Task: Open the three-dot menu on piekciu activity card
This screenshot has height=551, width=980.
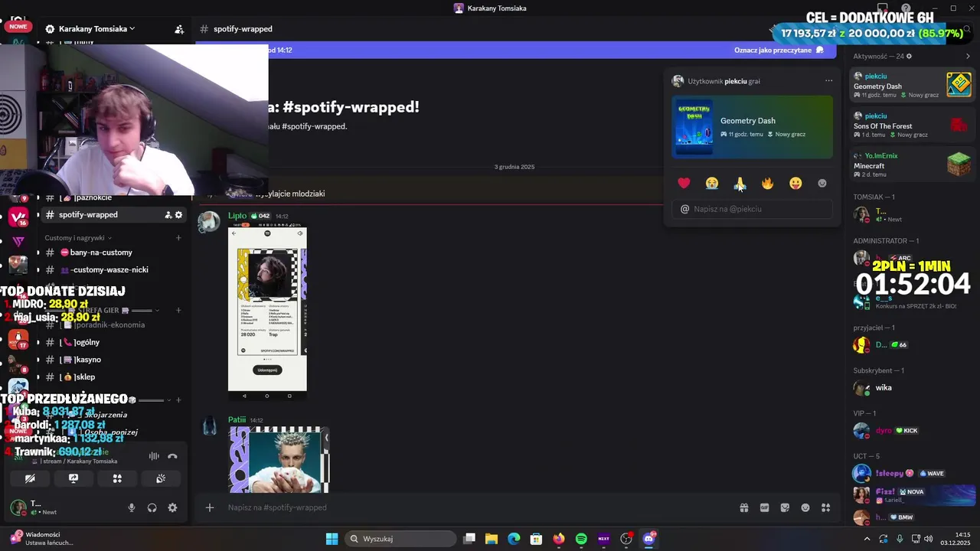Action: 828,80
